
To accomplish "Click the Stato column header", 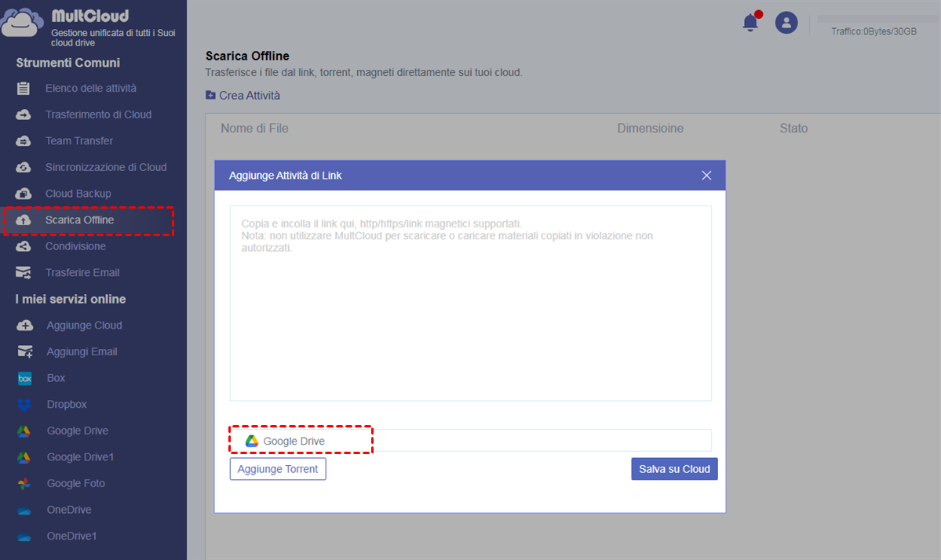I will click(x=793, y=129).
